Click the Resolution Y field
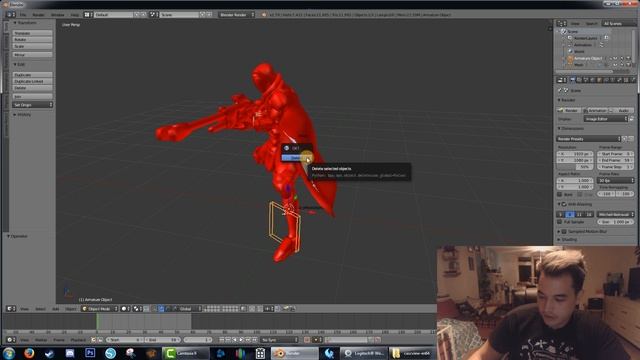The height and width of the screenshot is (360, 640). [575, 160]
